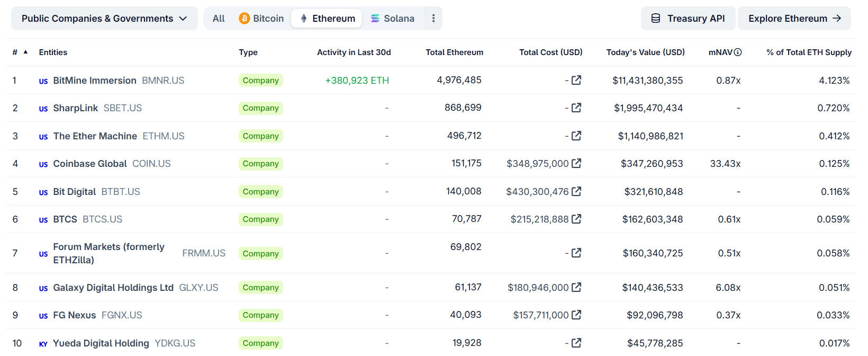
Task: Click the Explore Ethereum button
Action: (794, 19)
